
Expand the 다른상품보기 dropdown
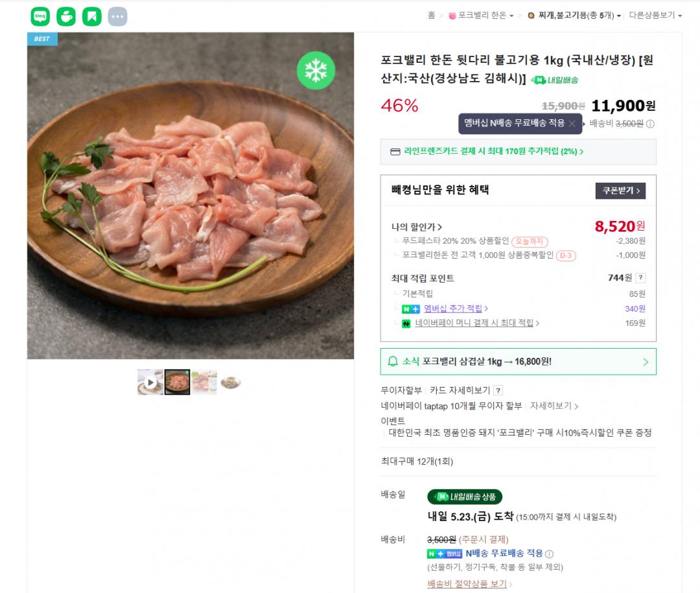pos(655,16)
